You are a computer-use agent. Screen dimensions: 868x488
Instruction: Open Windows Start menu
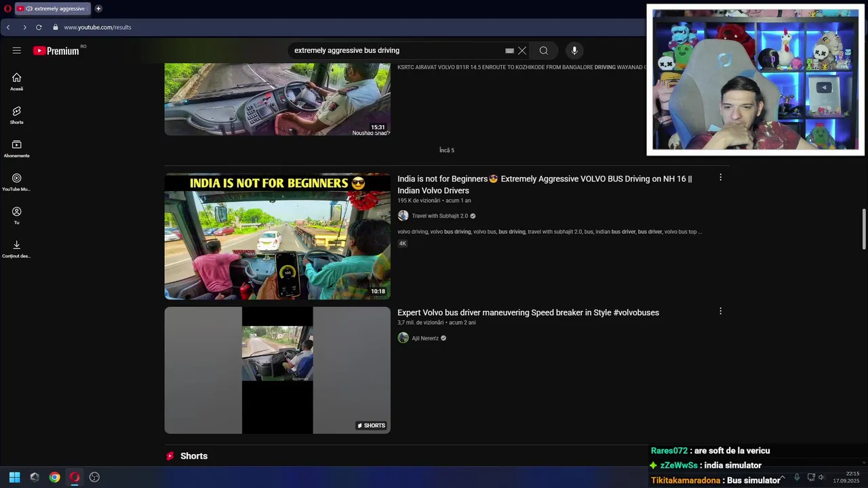point(14,477)
